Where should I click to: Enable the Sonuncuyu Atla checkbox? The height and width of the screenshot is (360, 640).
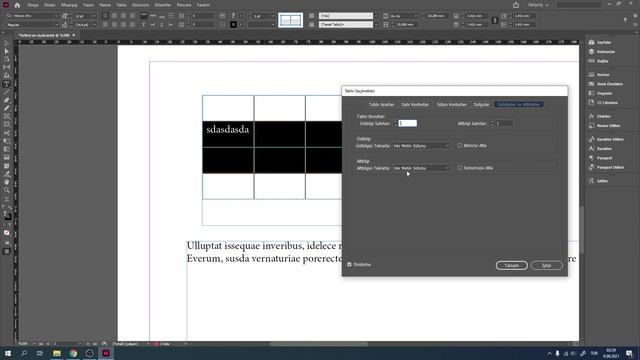point(460,168)
